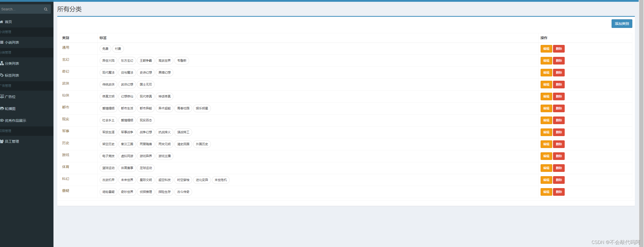The image size is (644, 247).
Task: Delete the 悬疑 category row
Action: tap(559, 192)
